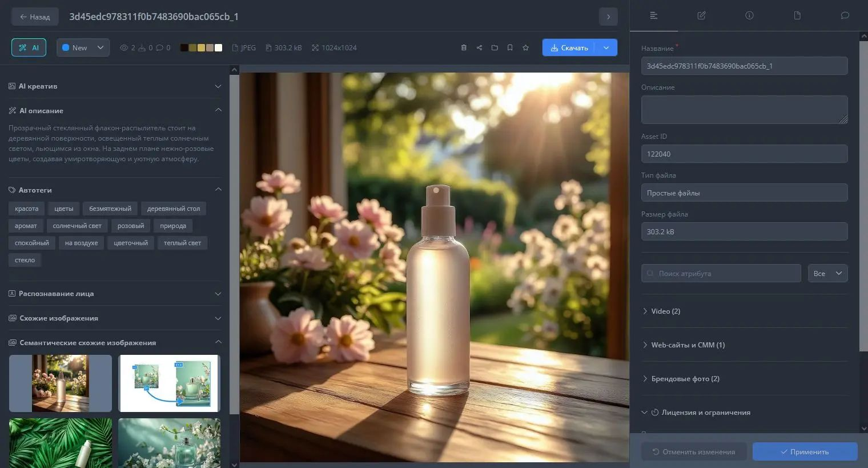
Task: Expand the AI креатив section
Action: [x=114, y=86]
